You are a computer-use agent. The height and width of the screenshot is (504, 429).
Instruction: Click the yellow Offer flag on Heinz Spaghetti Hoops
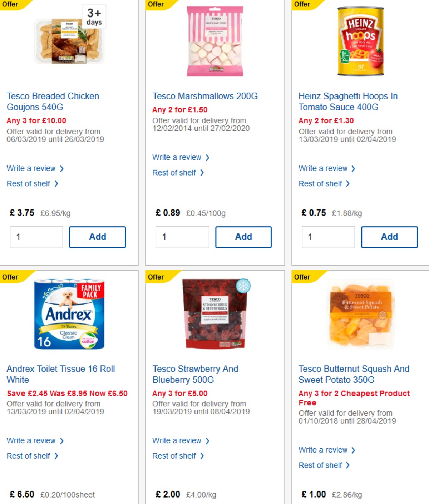point(302,4)
